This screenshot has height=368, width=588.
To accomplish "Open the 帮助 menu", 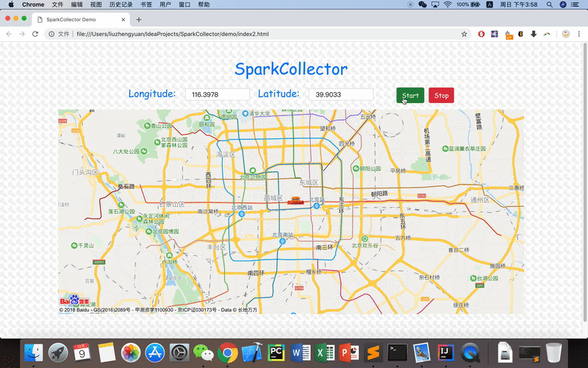I will (204, 4).
